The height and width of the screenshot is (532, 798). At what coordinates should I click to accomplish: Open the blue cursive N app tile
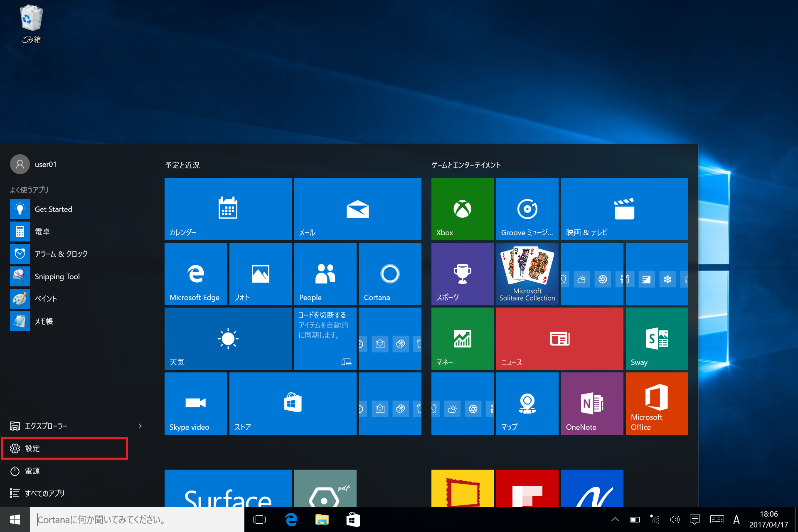coord(592,488)
